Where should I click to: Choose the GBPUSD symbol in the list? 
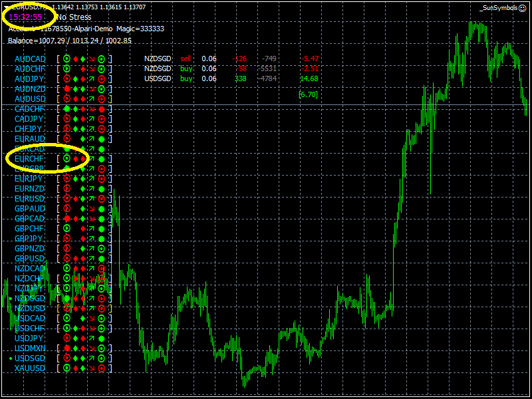tap(30, 259)
